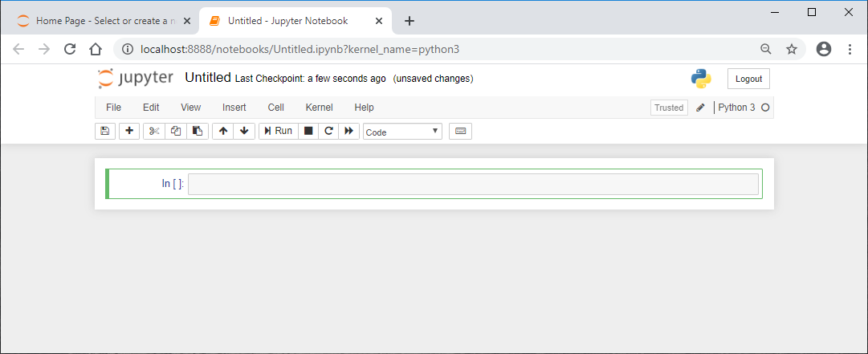Go forward in browser history
This screenshot has height=354, width=868.
coord(44,49)
